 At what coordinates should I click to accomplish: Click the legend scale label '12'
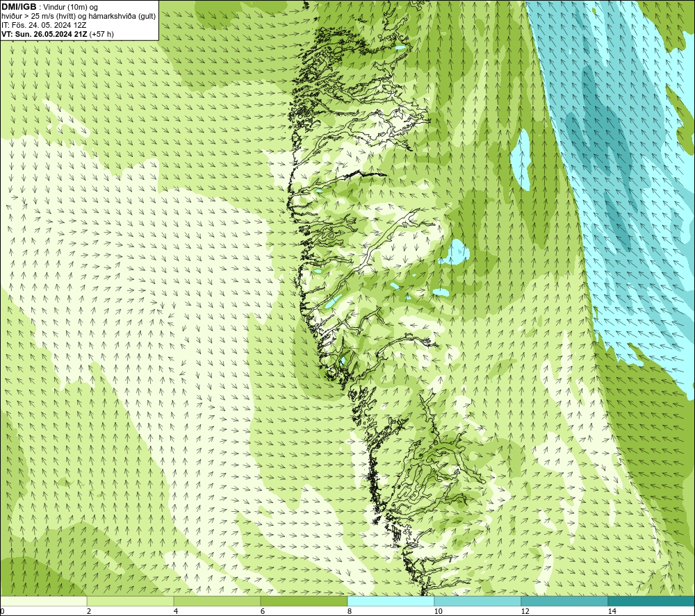525,611
